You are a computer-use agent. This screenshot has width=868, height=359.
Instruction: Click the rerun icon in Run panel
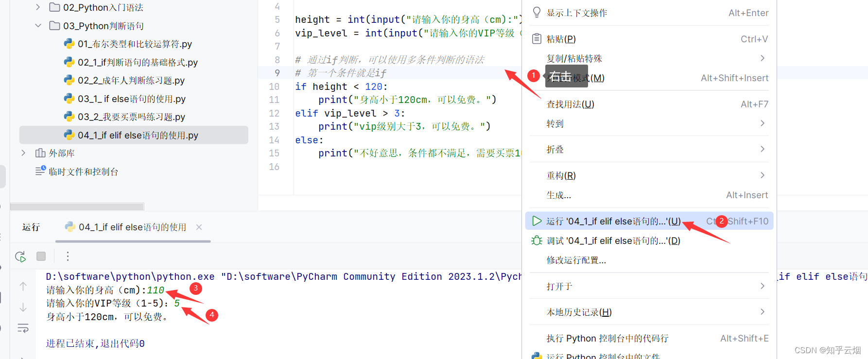[20, 256]
